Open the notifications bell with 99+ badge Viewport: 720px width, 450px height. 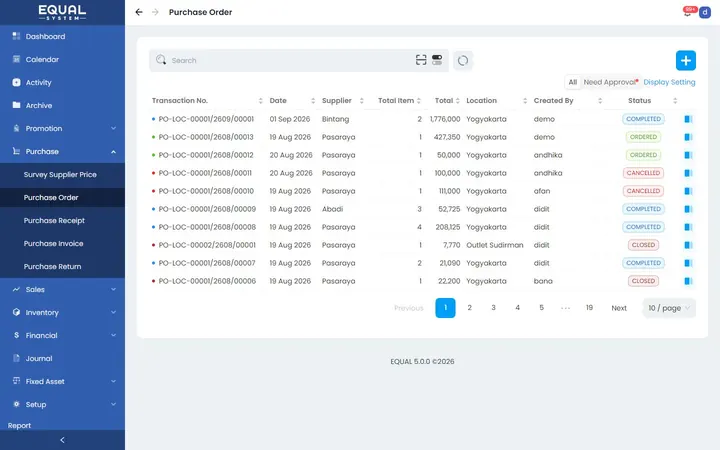pyautogui.click(x=688, y=12)
